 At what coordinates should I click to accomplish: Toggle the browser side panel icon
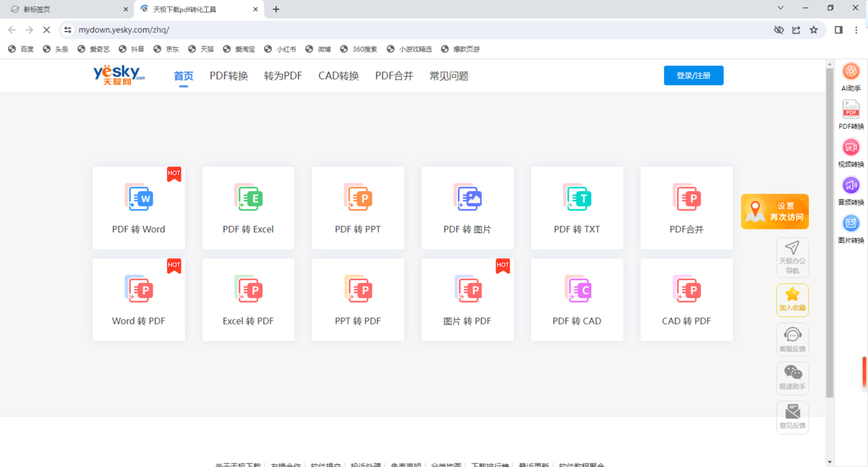(x=838, y=30)
